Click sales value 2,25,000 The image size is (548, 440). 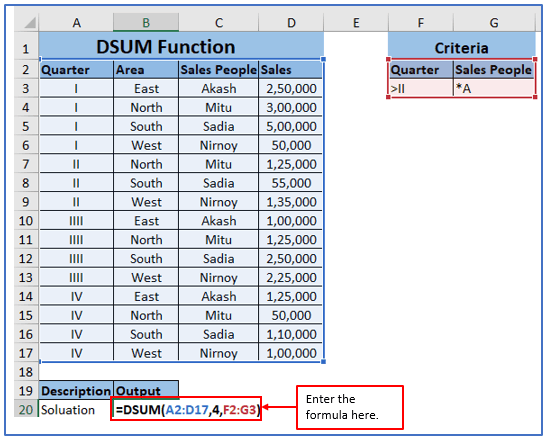pos(291,277)
